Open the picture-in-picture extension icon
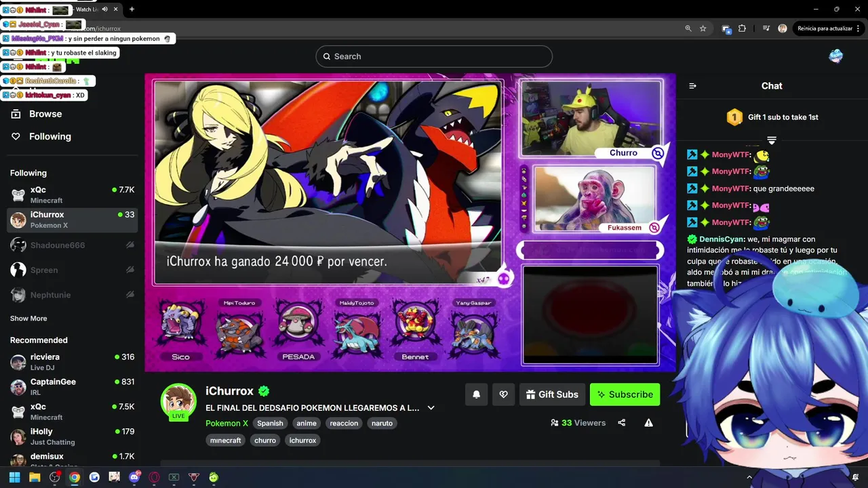868x488 pixels. coord(726,28)
